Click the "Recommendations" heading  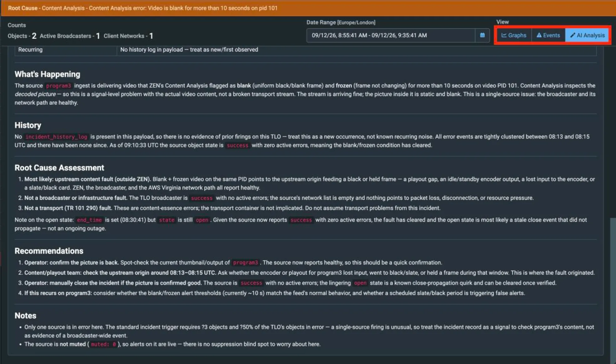click(49, 251)
